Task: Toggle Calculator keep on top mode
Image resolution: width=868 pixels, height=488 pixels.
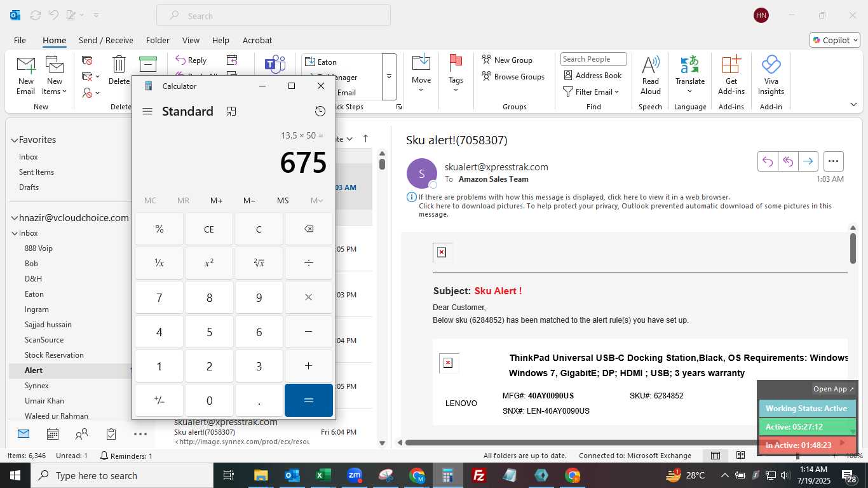Action: click(x=231, y=111)
